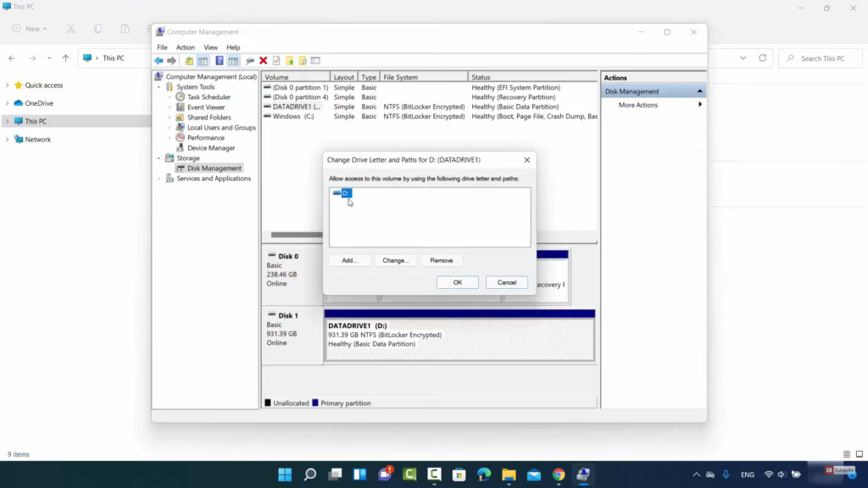Collapse the Disk Management actions header
This screenshot has height=488, width=868.
coord(699,91)
